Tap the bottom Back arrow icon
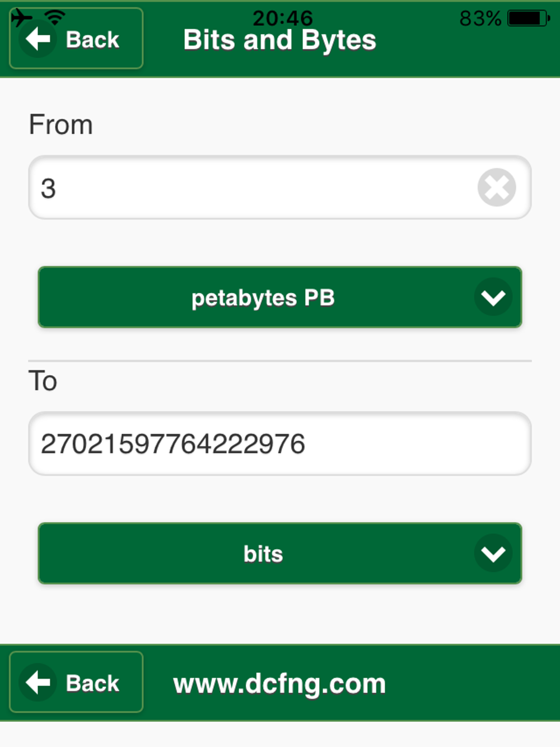Screen dimensions: 560x747 pyautogui.click(x=38, y=683)
